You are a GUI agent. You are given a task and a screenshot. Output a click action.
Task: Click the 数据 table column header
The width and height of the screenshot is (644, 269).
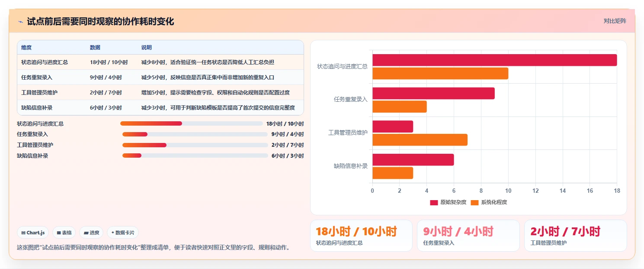click(95, 48)
